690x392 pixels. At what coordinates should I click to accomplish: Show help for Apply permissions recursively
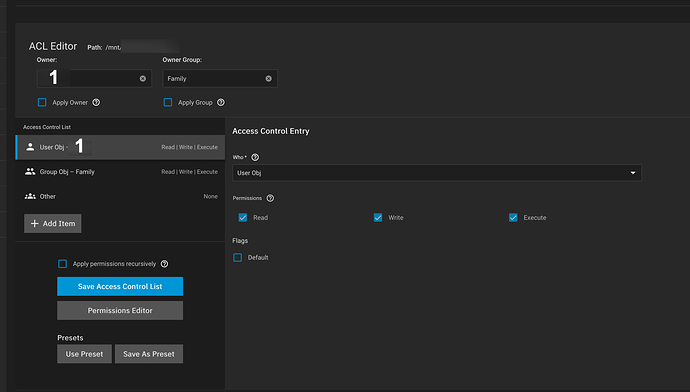coord(164,264)
